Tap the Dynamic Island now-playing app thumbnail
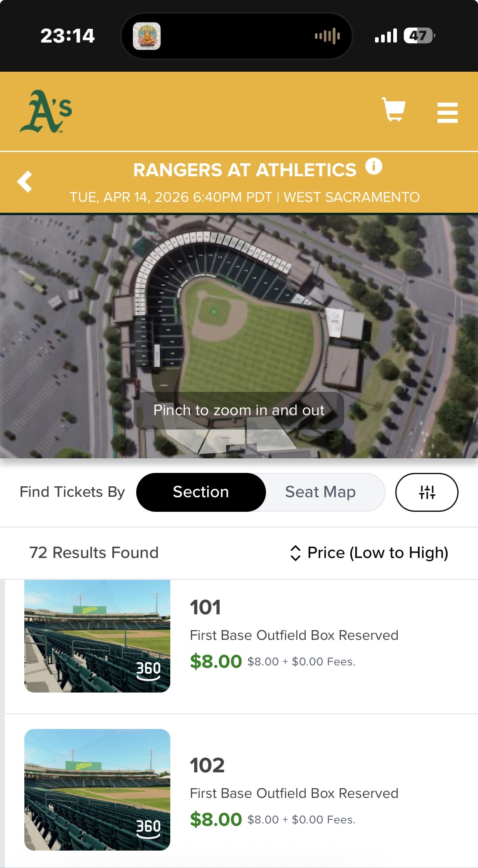 [147, 36]
